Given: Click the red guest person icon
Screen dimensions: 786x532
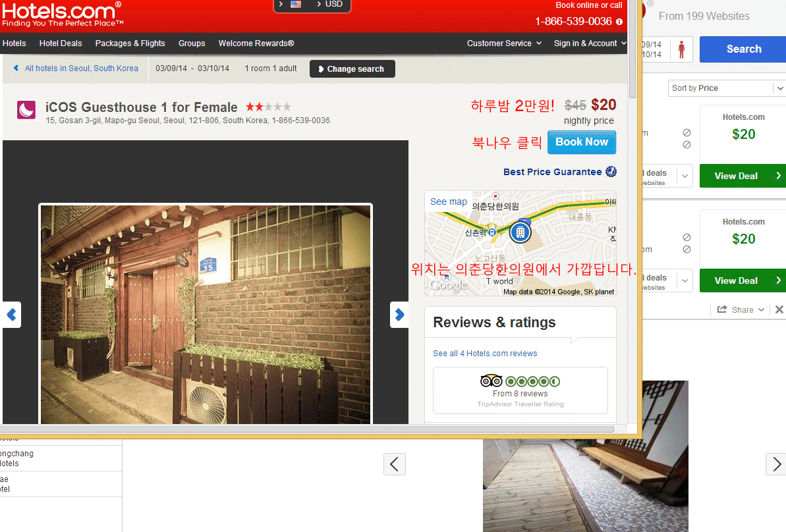Looking at the screenshot, I should [682, 49].
